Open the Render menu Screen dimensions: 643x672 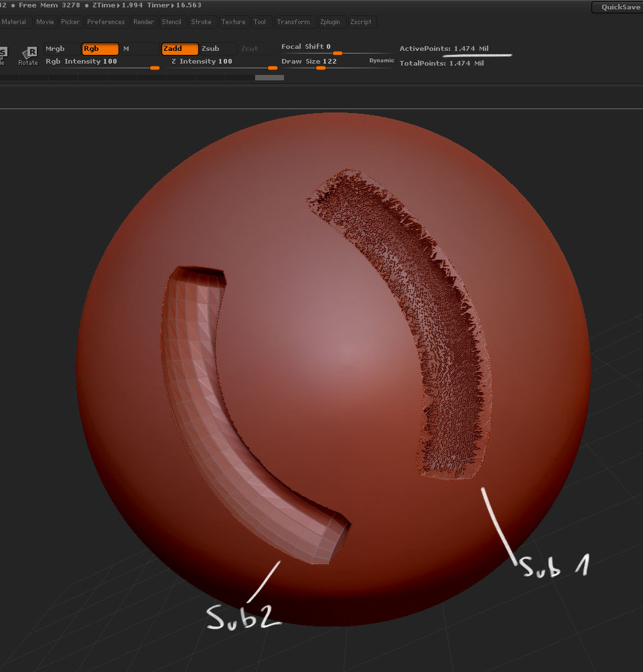point(144,22)
